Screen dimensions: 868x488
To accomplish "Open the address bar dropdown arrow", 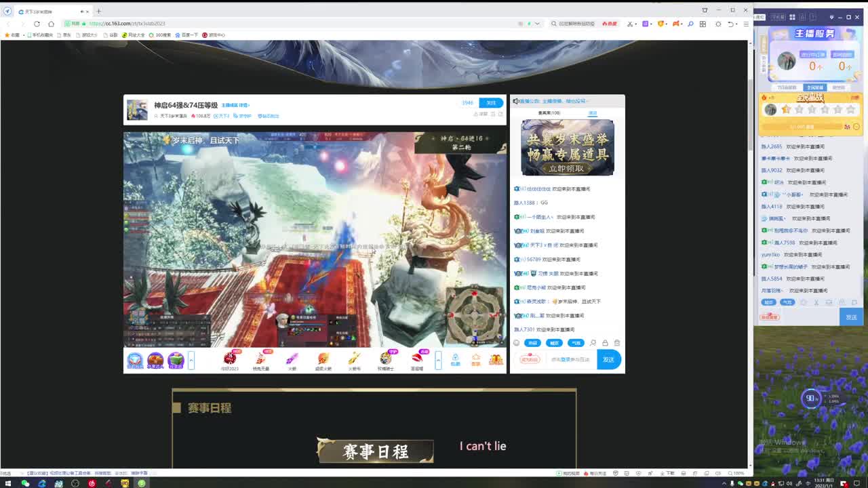I will point(537,24).
